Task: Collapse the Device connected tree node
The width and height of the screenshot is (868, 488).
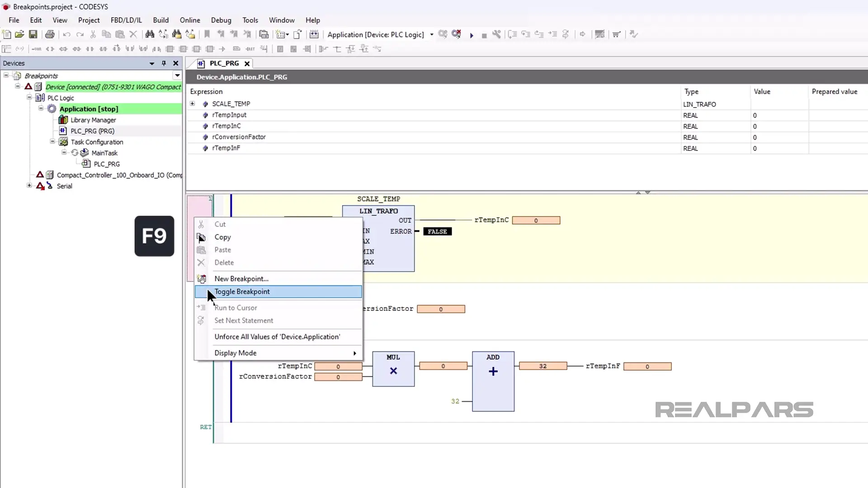Action: pos(18,86)
